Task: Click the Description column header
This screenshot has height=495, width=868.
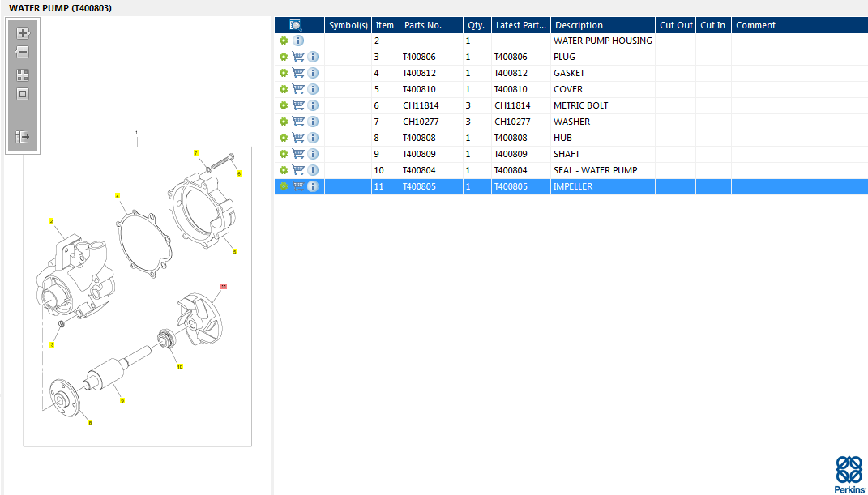Action: 603,25
